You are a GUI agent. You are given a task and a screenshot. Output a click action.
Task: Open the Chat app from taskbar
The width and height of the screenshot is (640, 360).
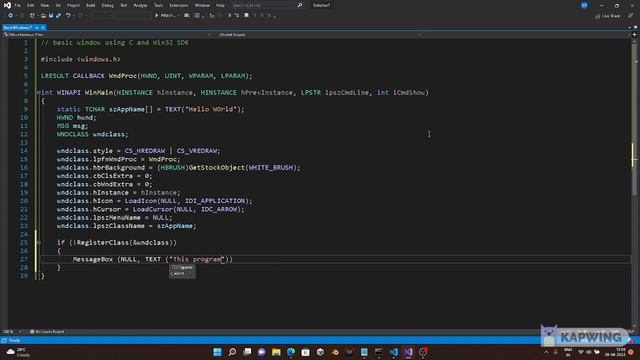click(x=262, y=352)
